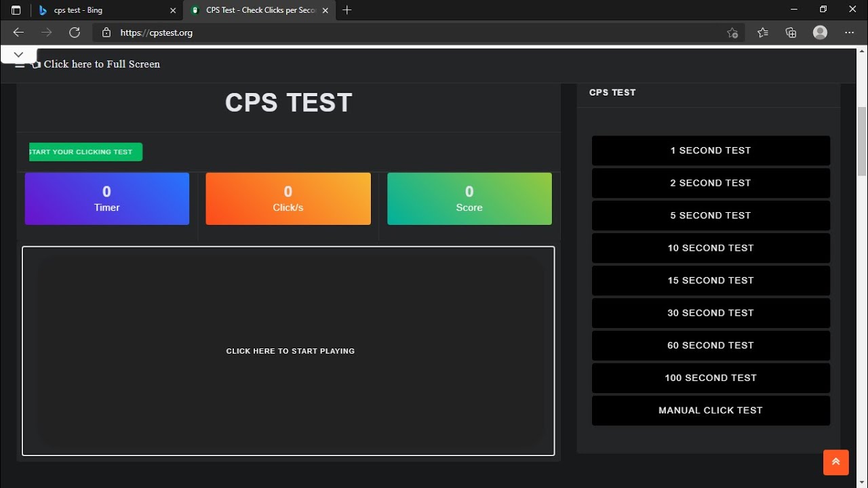Open the Favorites list icon

click(763, 33)
